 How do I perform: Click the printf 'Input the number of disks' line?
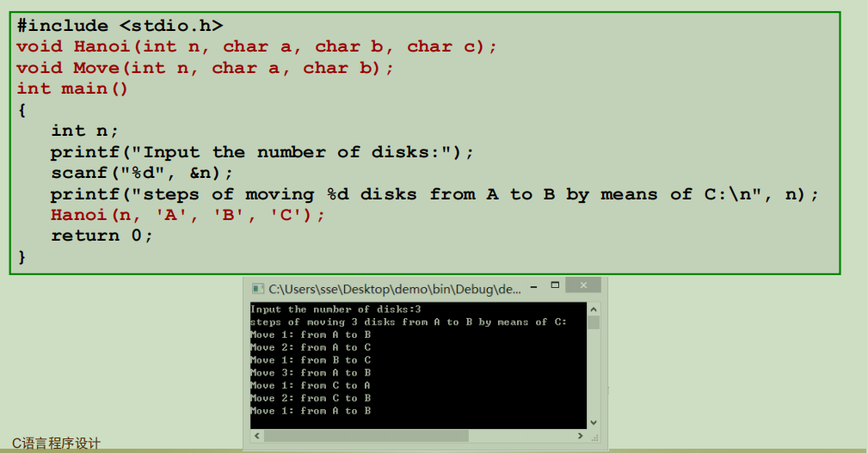tap(262, 152)
